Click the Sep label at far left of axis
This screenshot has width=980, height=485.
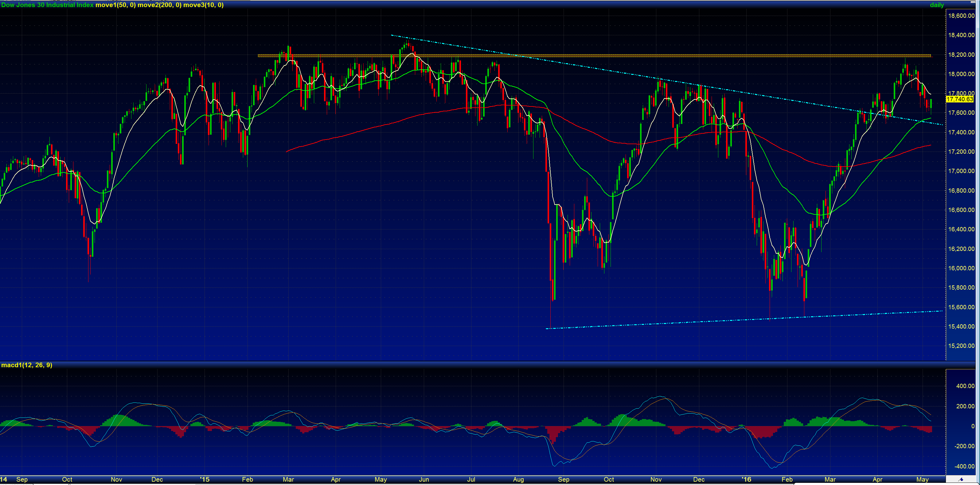click(x=22, y=480)
